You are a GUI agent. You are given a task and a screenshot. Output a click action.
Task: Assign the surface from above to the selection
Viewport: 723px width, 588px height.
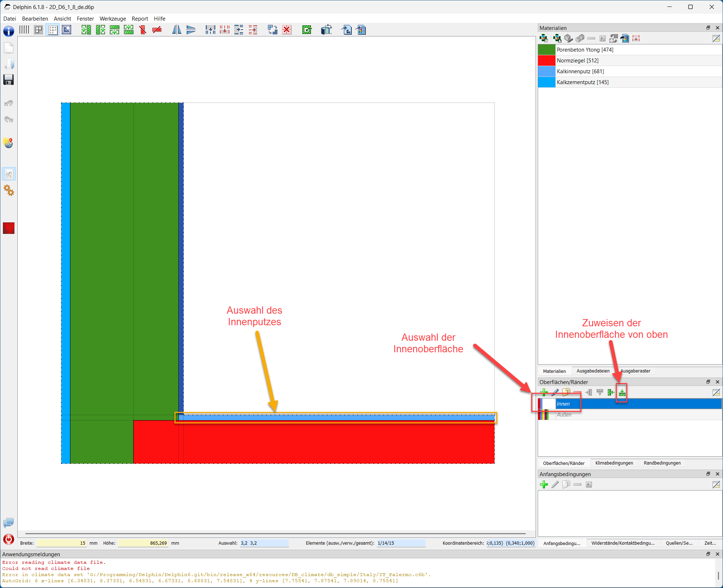pyautogui.click(x=622, y=392)
